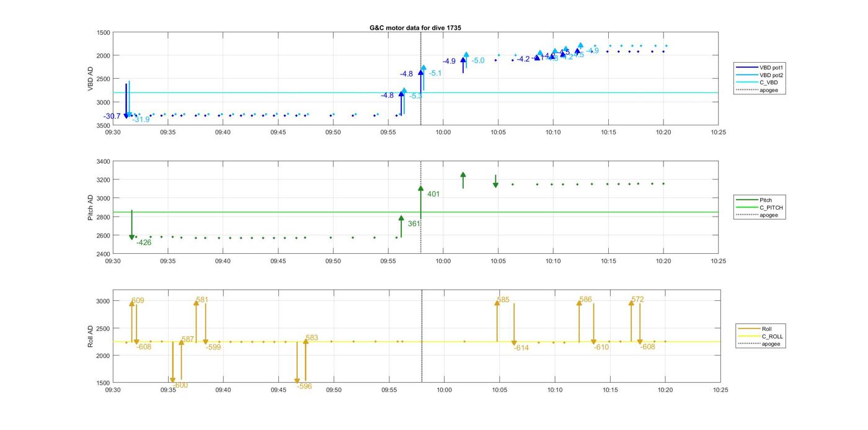Click the '-426' pitch data label
Viewport: 868px width, 430px height.
(144, 243)
